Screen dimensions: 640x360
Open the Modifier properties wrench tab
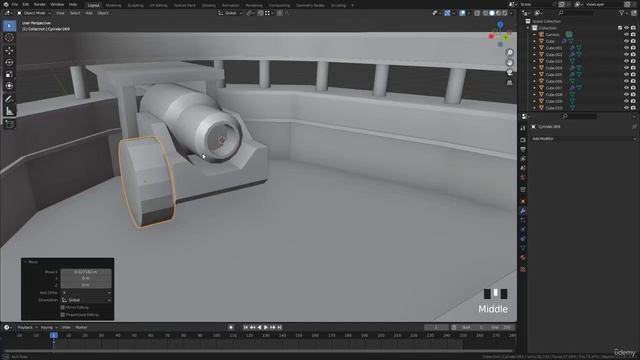pyautogui.click(x=523, y=211)
